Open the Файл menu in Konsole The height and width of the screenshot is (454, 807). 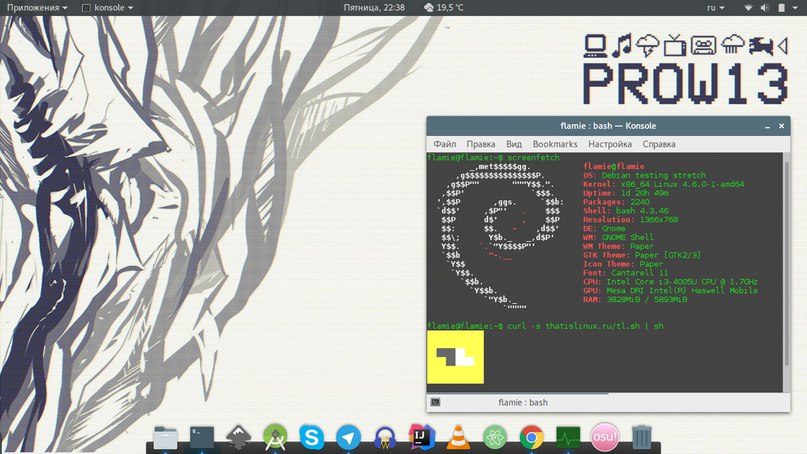tap(445, 144)
